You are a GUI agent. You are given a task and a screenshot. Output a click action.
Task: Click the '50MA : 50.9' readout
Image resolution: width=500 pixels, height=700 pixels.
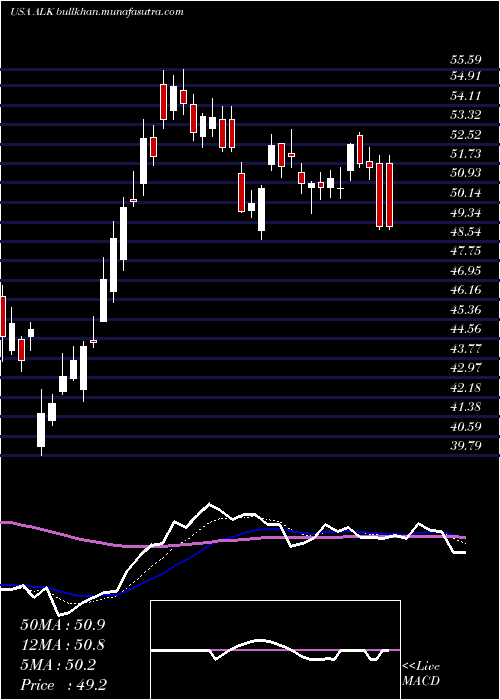(63, 625)
